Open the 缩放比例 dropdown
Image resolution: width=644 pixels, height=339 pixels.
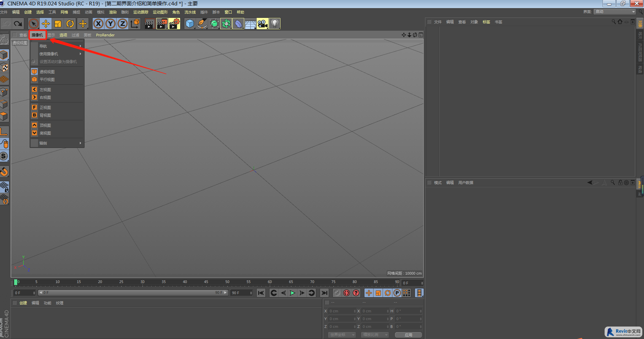pyautogui.click(x=375, y=335)
